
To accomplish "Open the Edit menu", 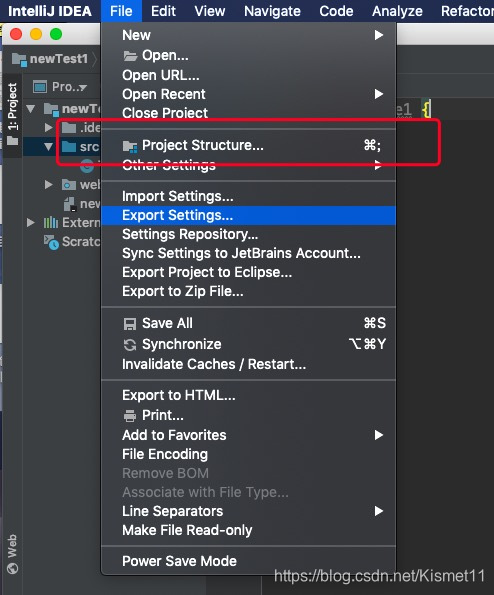I will click(163, 11).
